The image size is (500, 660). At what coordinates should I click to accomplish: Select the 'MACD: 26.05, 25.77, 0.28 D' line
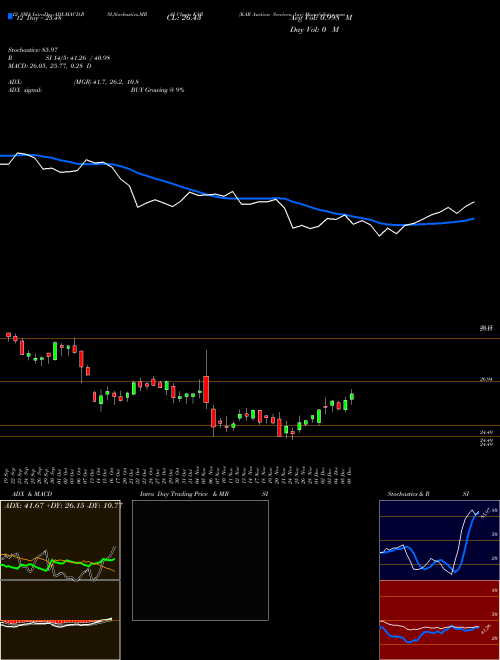point(50,66)
